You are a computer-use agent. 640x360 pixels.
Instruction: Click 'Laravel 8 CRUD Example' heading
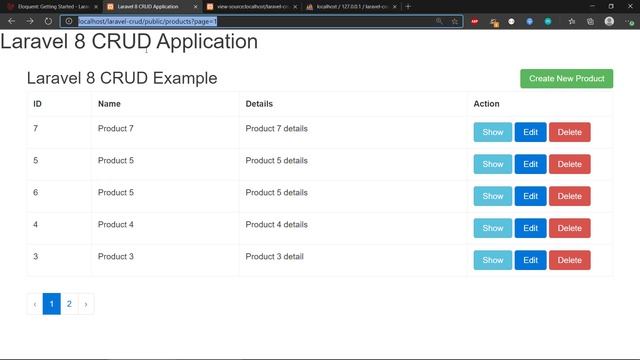click(x=122, y=78)
